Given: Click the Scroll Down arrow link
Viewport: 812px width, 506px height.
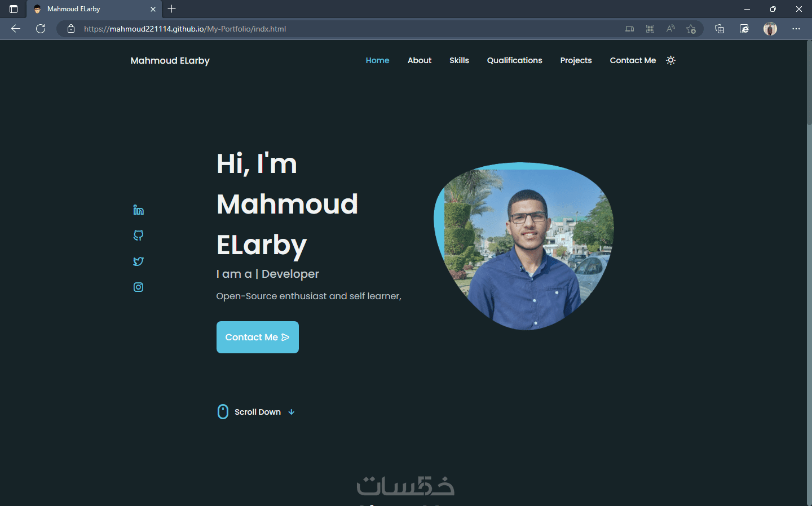Looking at the screenshot, I should click(x=257, y=412).
